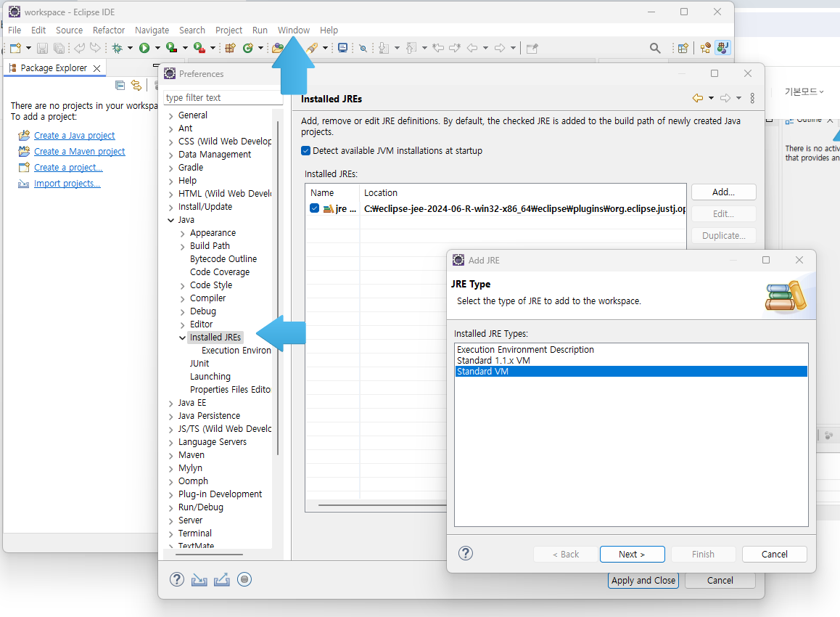
Task: Click the Coverage run toolbar icon
Action: (171, 48)
